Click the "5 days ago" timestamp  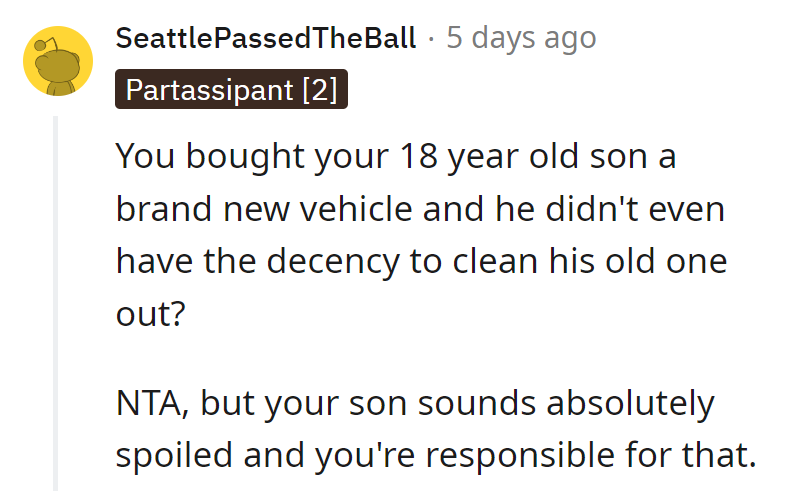point(521,39)
